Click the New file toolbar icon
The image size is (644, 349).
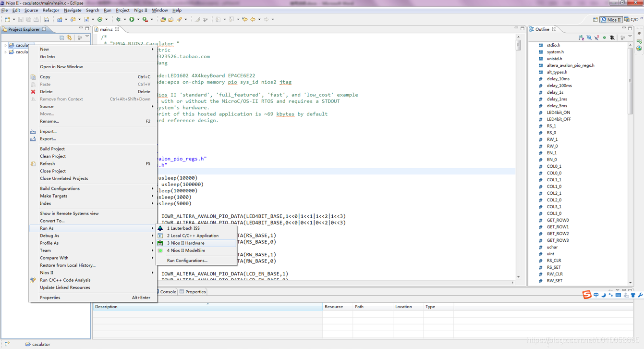(x=8, y=20)
